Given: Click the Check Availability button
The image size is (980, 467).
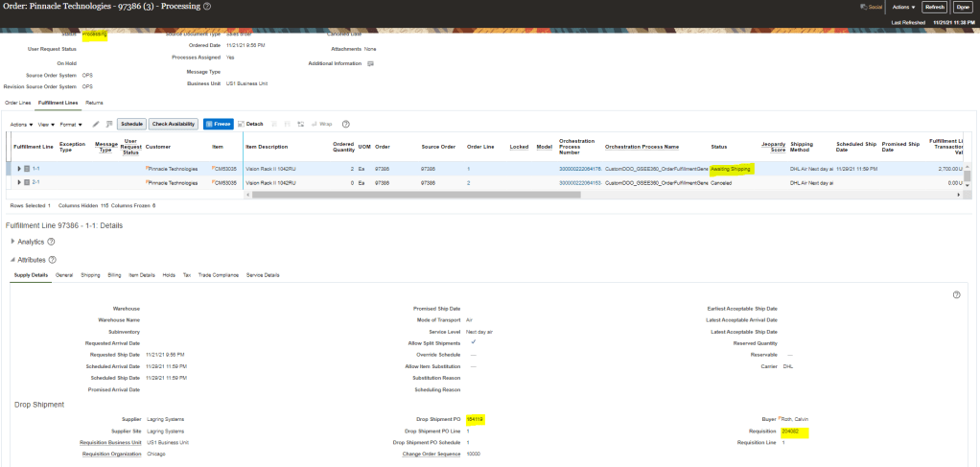Looking at the screenshot, I should coord(174,124).
